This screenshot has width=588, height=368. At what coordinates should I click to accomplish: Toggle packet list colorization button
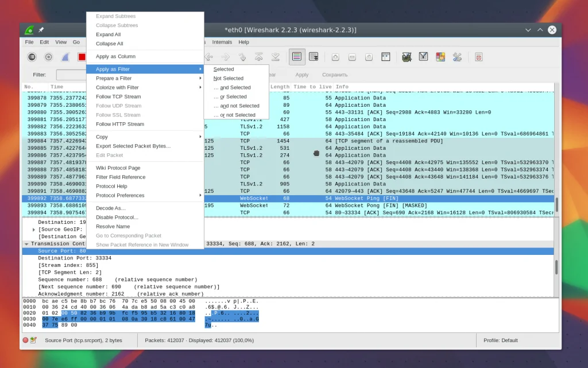[297, 57]
